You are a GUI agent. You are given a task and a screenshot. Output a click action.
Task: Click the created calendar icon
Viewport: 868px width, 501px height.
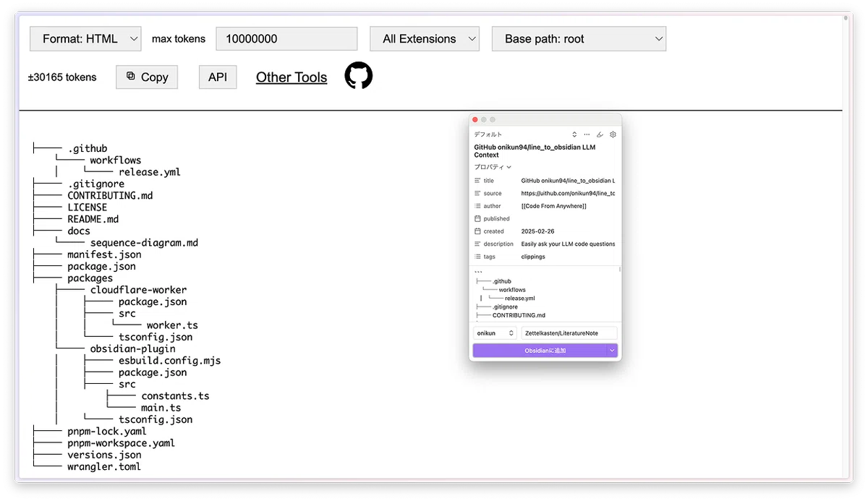(x=477, y=231)
